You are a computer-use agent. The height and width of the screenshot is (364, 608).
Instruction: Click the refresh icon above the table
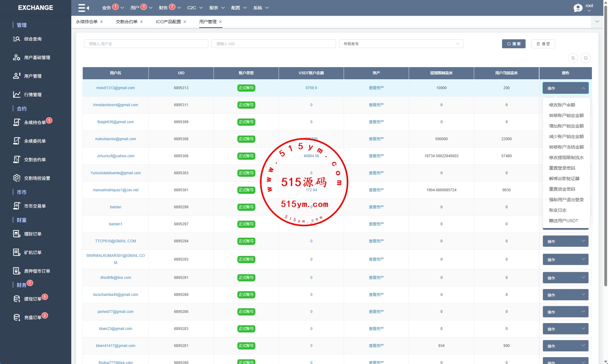573,58
